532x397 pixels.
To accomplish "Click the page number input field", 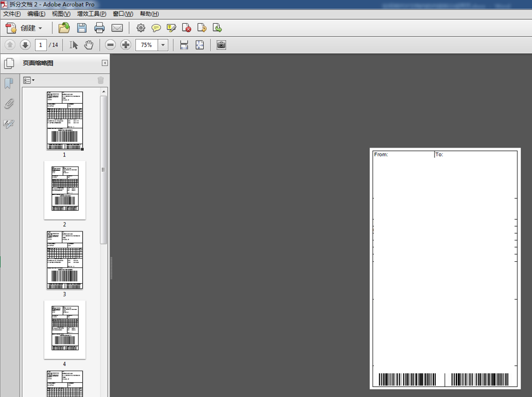I will click(x=41, y=45).
